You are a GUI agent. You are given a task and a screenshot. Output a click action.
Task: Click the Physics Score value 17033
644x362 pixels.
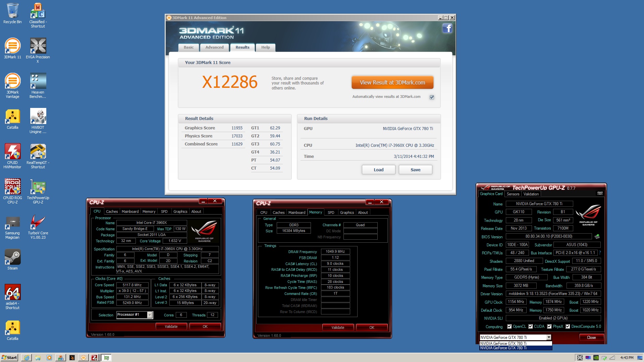click(x=237, y=136)
